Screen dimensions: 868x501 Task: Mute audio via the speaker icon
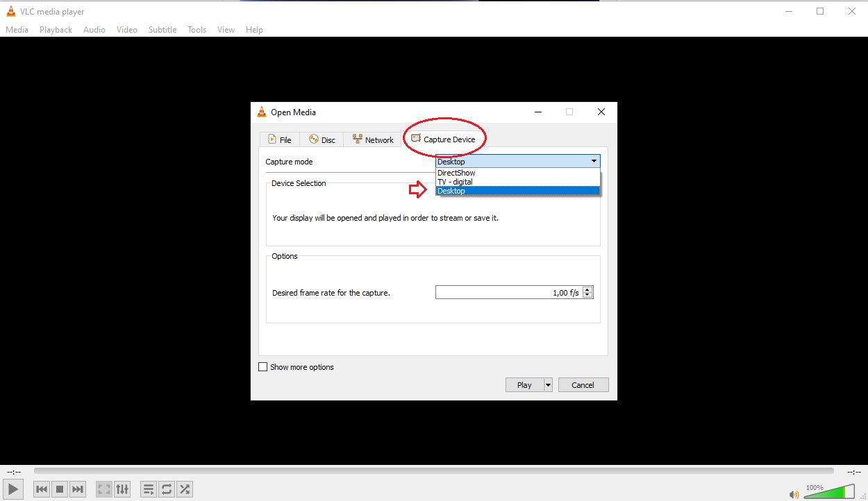(794, 494)
